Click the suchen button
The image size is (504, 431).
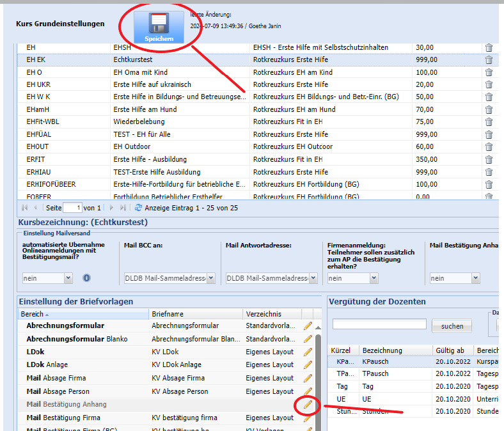click(452, 326)
